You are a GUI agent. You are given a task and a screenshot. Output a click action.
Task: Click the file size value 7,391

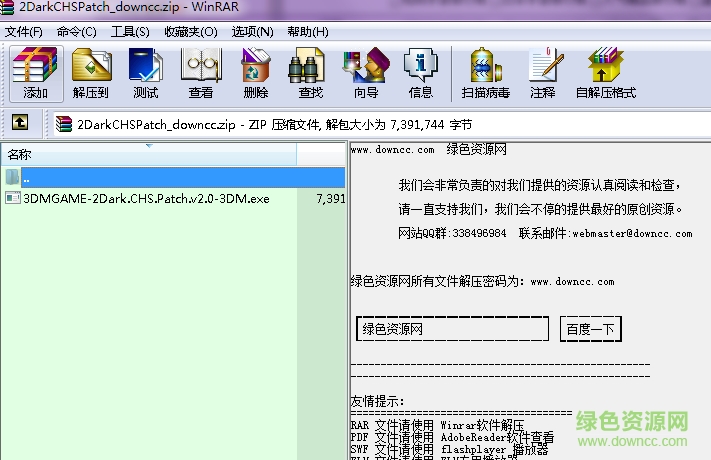click(331, 199)
